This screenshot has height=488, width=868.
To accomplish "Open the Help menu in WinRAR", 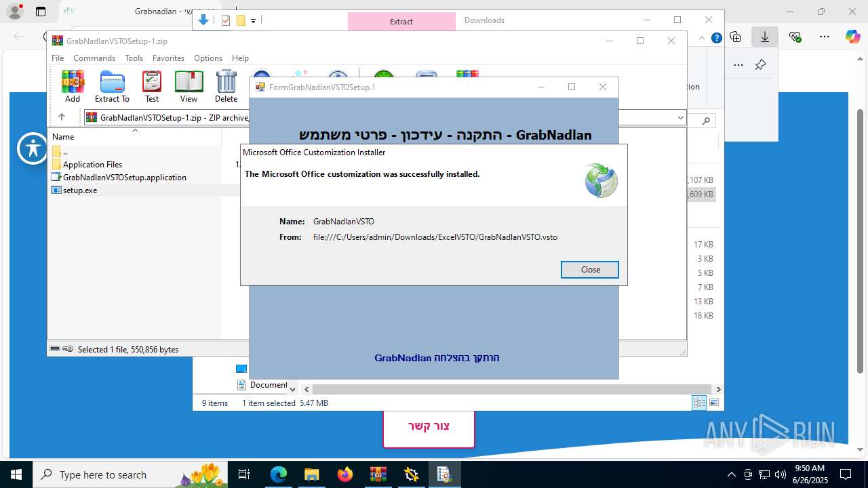I will pos(240,58).
